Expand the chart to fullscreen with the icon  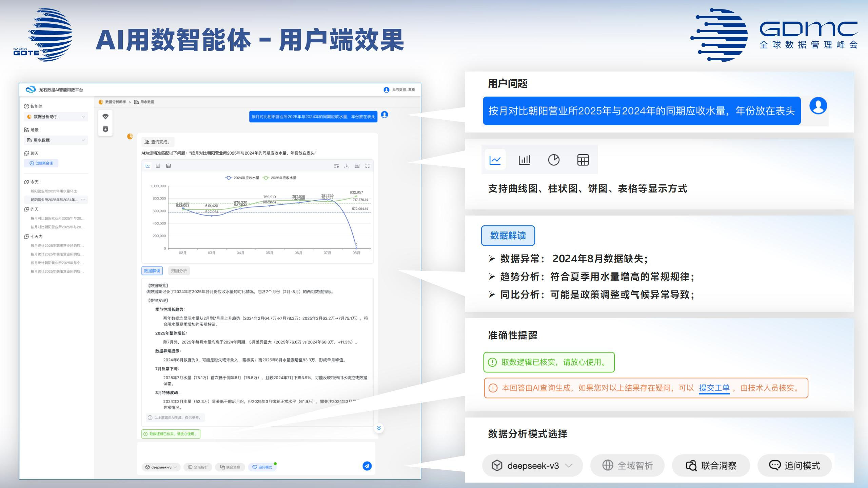(368, 166)
